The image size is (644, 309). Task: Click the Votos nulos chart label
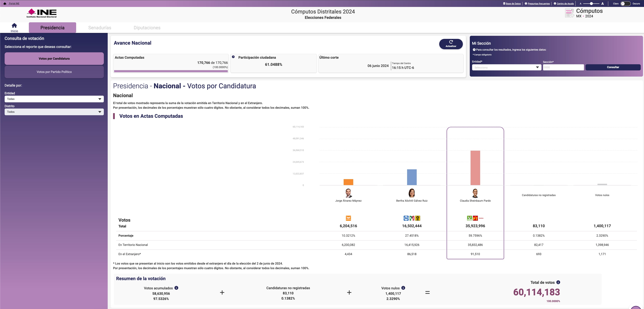click(x=602, y=195)
